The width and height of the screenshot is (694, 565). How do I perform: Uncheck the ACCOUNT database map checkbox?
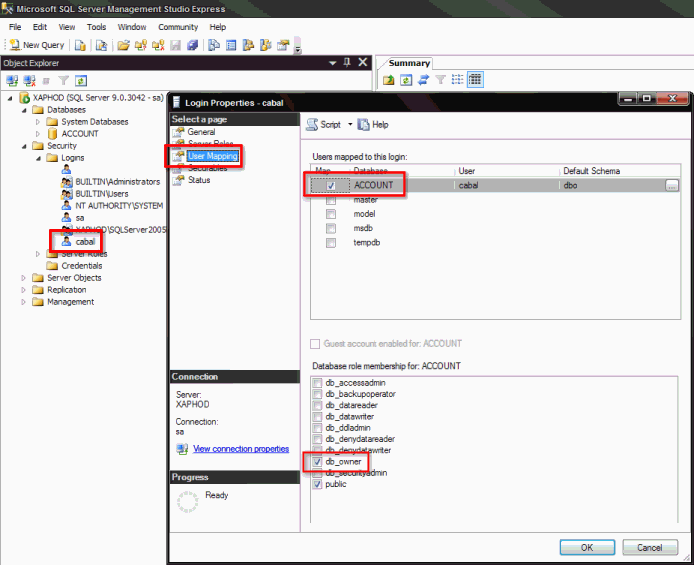pyautogui.click(x=331, y=185)
